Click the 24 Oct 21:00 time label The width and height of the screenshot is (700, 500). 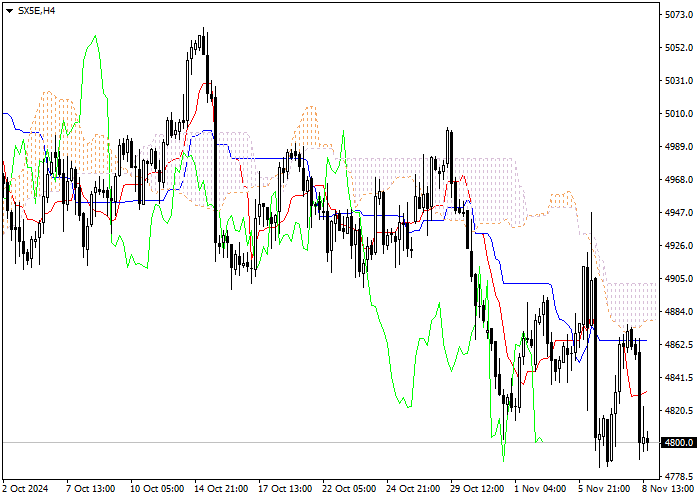pyautogui.click(x=413, y=489)
